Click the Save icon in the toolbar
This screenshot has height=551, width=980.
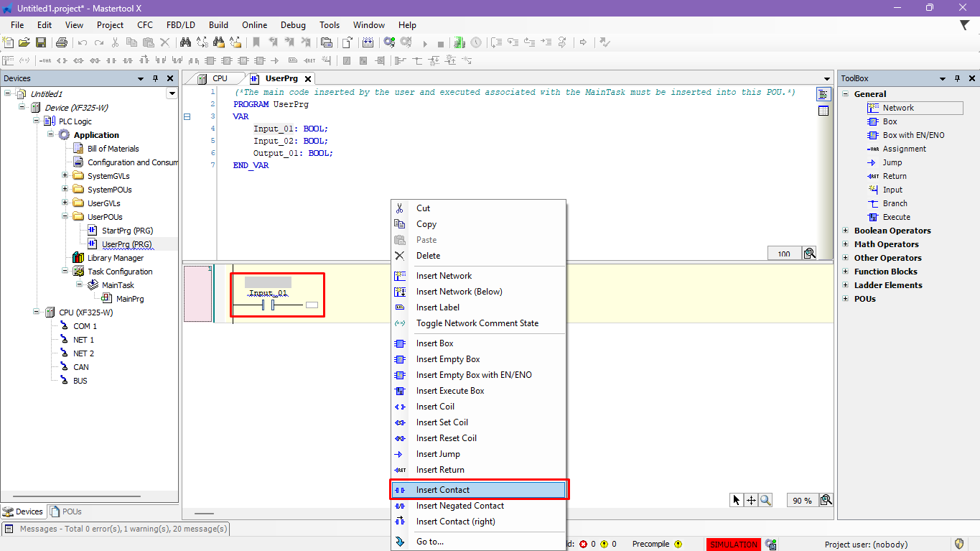tap(41, 43)
